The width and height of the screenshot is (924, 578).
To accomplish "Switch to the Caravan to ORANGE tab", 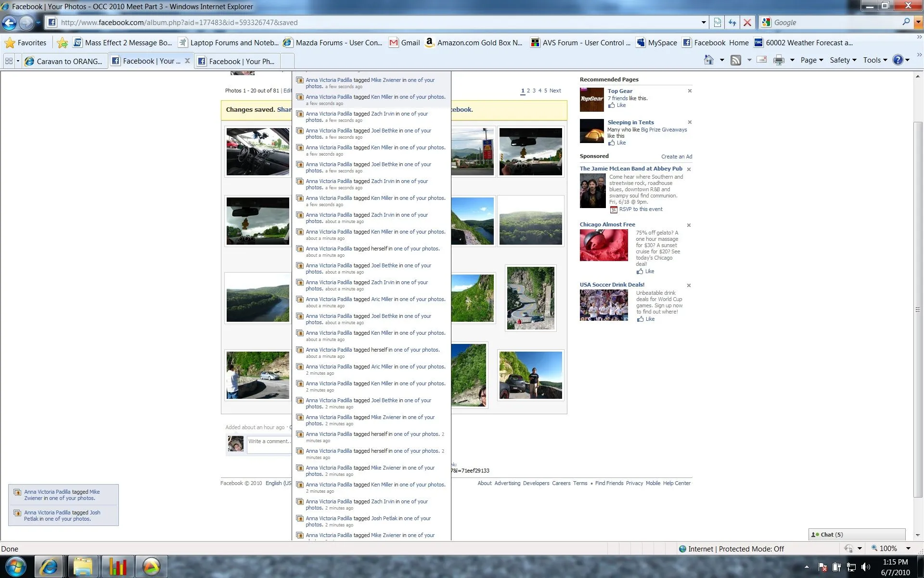I will tap(65, 61).
